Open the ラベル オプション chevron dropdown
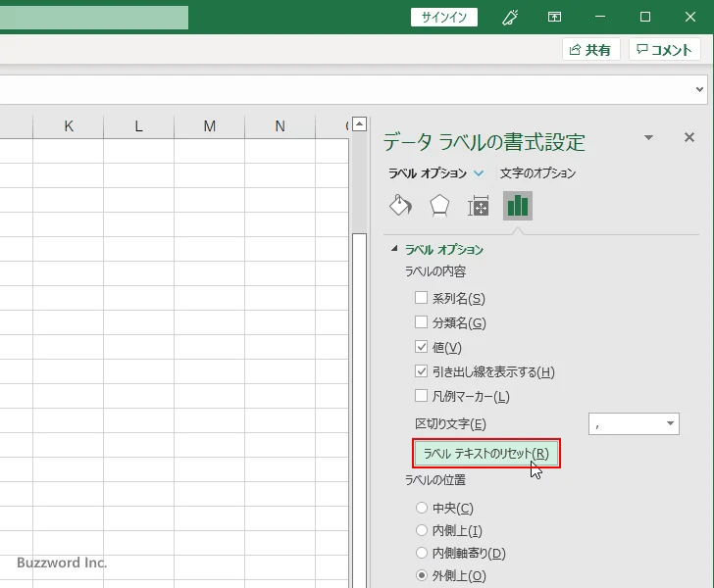714x588 pixels. (x=479, y=172)
